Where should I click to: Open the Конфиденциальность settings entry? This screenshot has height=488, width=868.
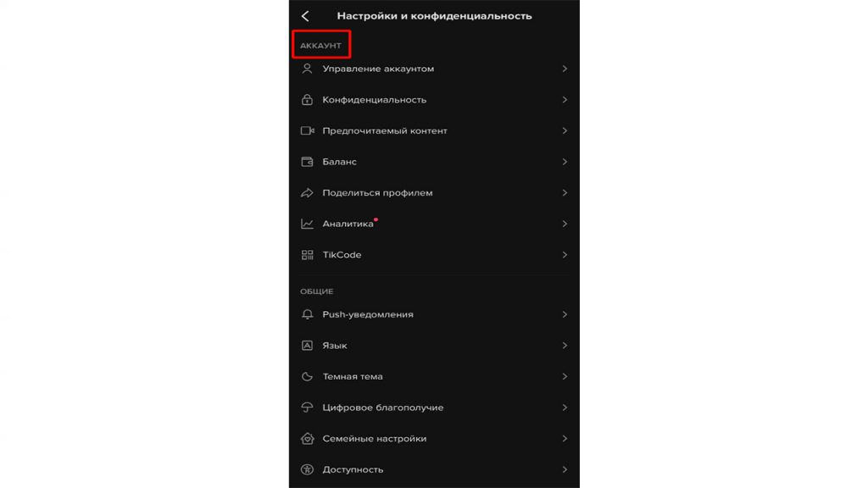tap(434, 100)
